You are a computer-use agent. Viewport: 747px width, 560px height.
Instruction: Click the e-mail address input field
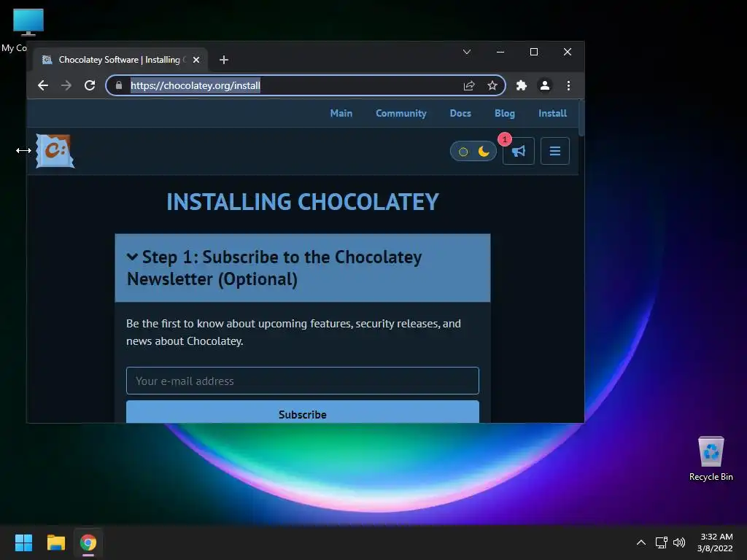point(303,381)
